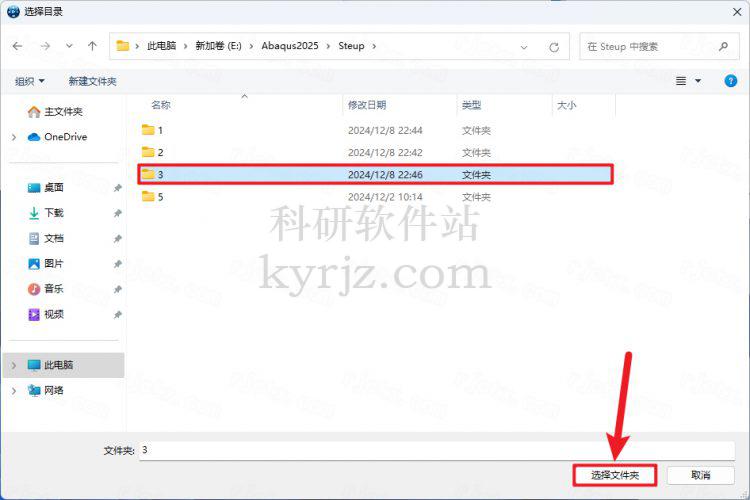Expand the 网络 tree node
The image size is (750, 500).
coord(14,391)
